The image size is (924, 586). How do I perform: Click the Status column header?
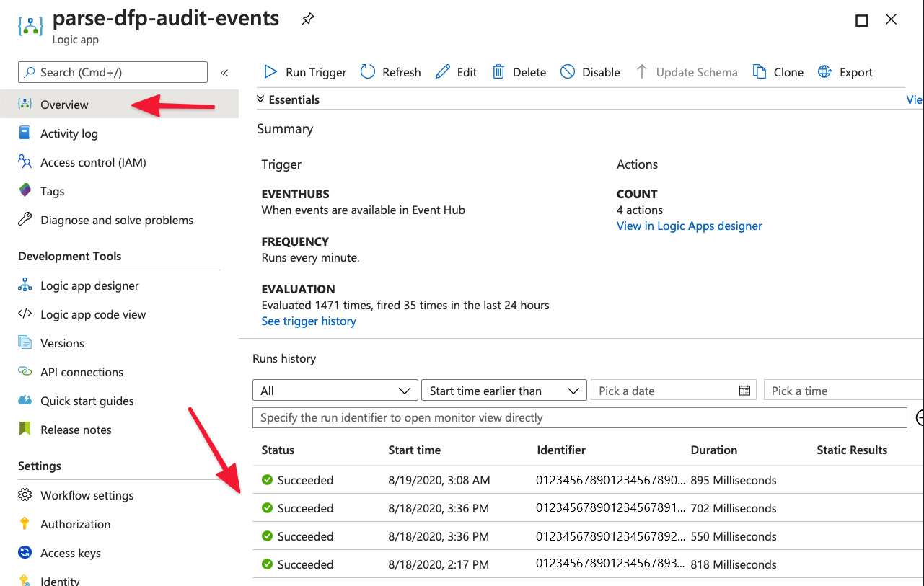[278, 450]
